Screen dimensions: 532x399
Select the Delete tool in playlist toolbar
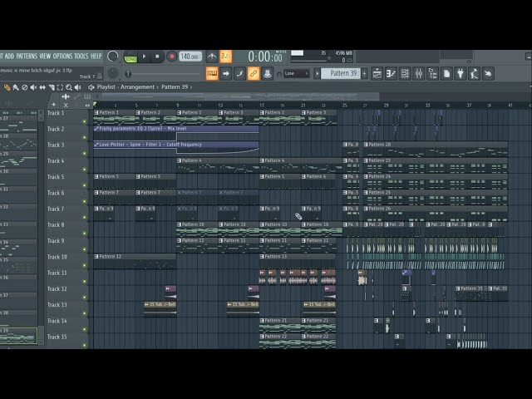tap(24, 87)
